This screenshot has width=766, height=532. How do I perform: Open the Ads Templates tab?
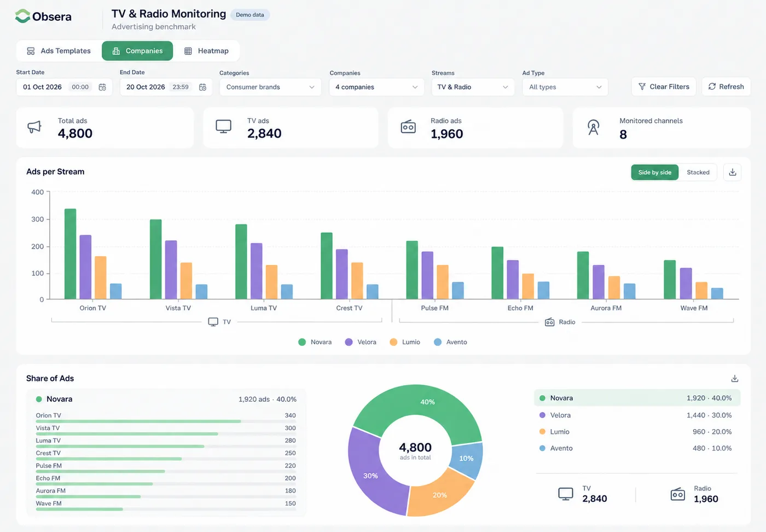pos(59,51)
